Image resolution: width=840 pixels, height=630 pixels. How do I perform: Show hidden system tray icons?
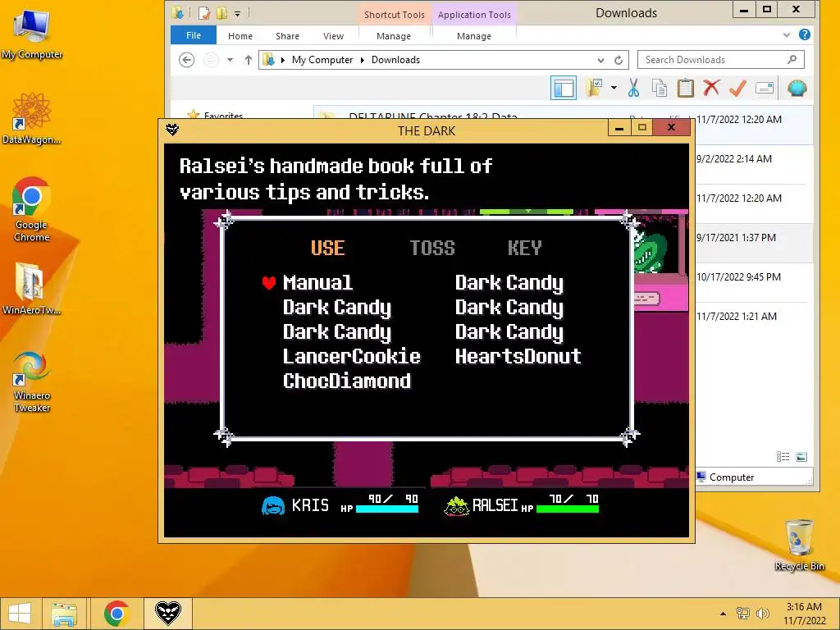(x=723, y=614)
